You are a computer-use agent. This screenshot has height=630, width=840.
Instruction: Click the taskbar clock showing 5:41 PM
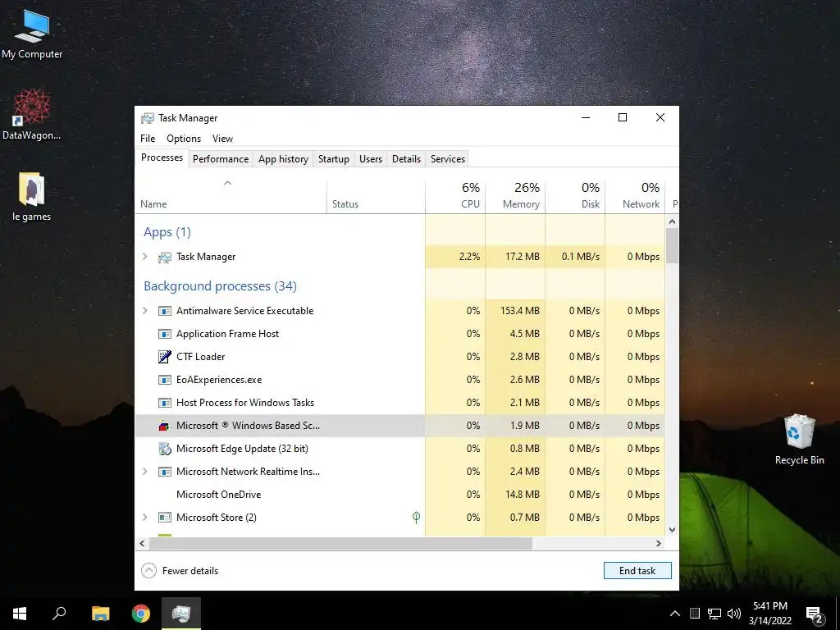770,614
